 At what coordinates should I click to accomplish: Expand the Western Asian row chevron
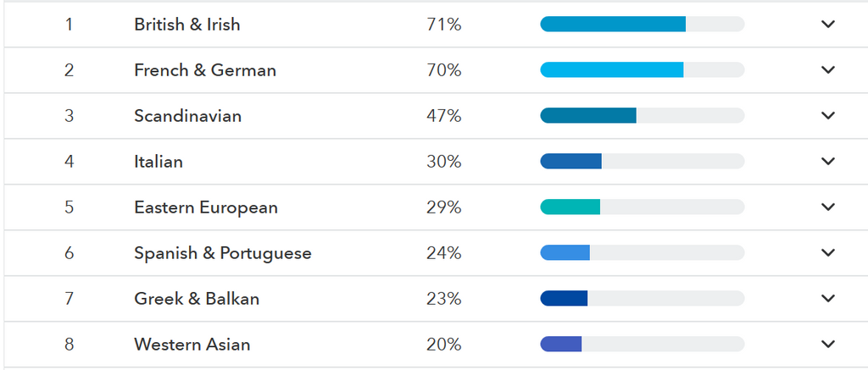click(x=828, y=345)
